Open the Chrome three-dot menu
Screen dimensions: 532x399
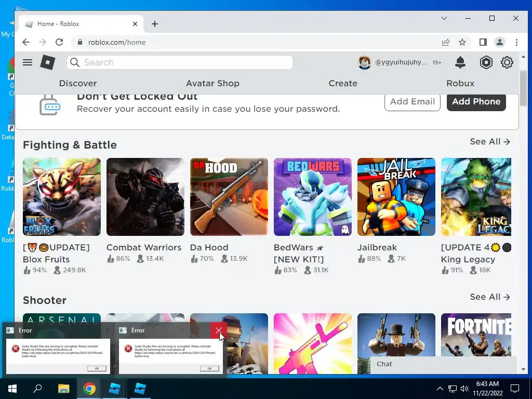516,42
